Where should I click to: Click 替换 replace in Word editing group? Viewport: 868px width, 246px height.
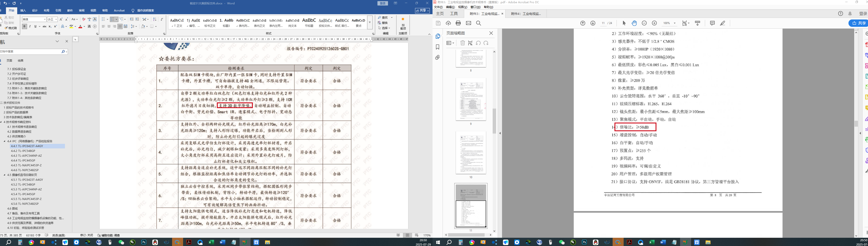point(383,23)
